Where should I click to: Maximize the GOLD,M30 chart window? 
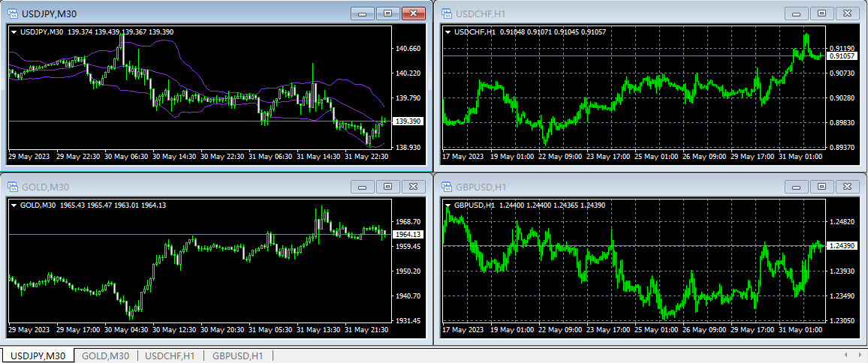pyautogui.click(x=387, y=187)
